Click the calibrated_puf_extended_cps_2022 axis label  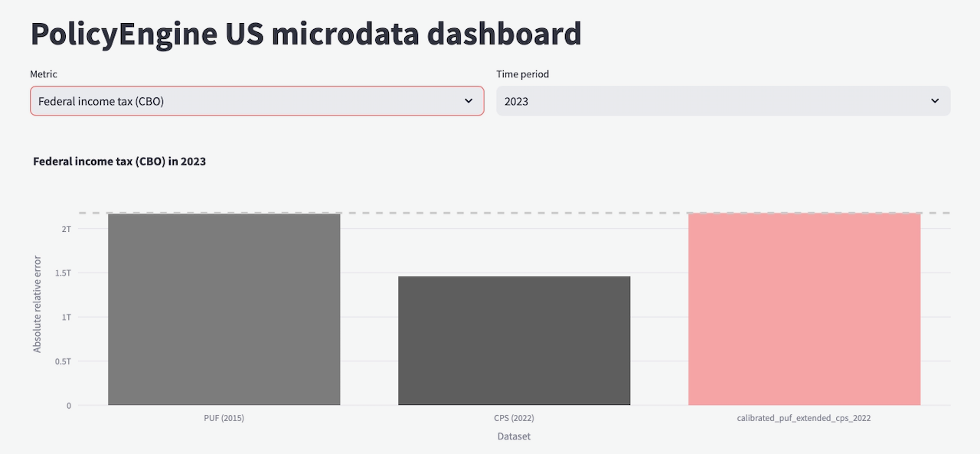click(804, 419)
